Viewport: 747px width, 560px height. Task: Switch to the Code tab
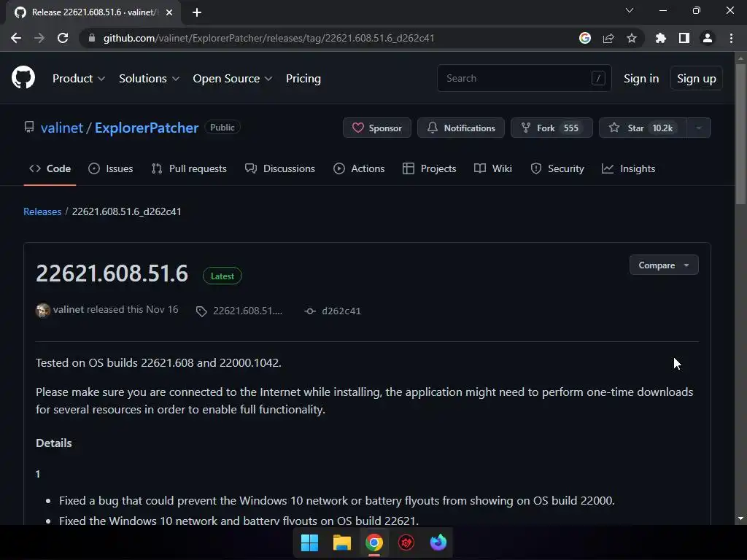pos(50,168)
